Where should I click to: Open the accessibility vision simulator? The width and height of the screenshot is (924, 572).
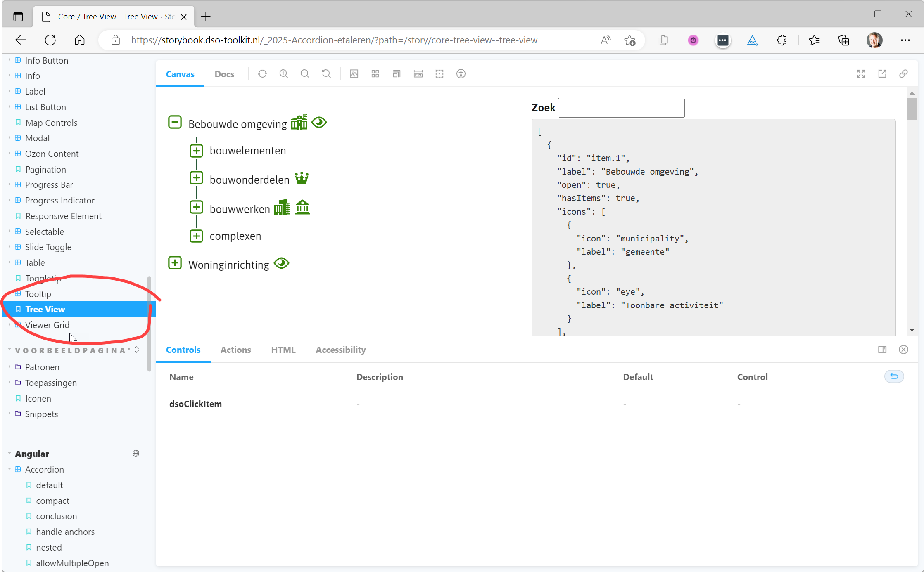(461, 73)
